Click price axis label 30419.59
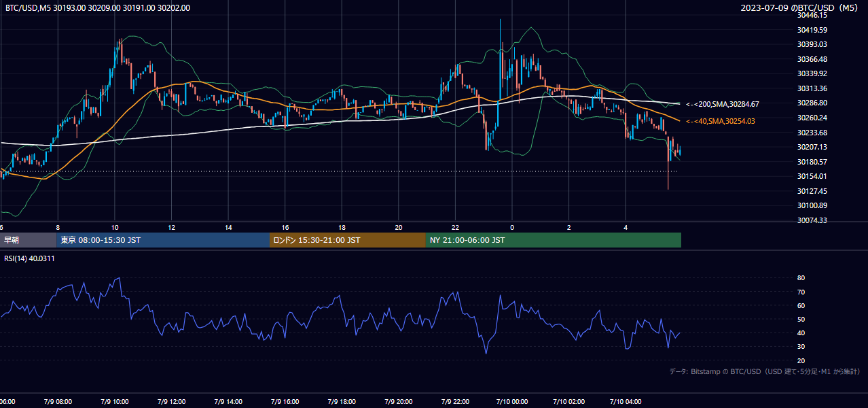Viewport: 868px width, 408px height. pos(812,30)
